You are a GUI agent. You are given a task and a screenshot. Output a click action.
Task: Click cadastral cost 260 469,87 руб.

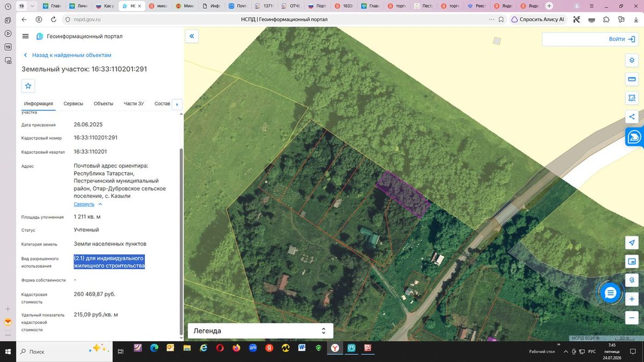click(x=94, y=294)
